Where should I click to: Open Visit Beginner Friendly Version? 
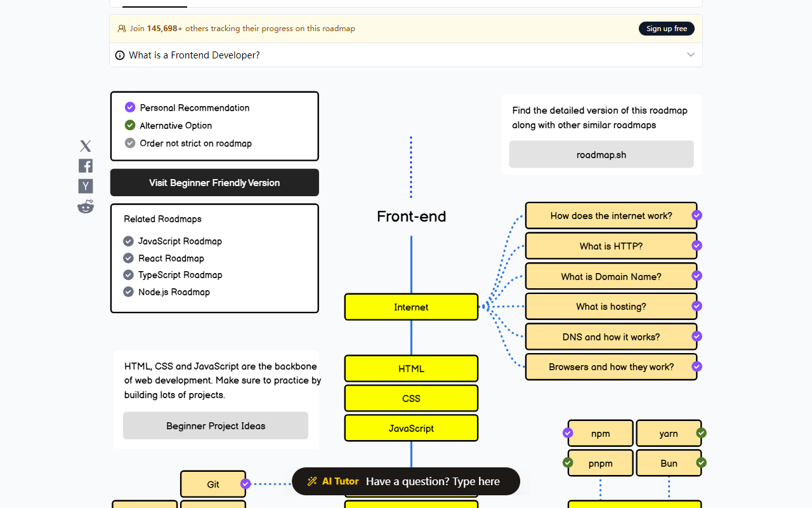point(214,183)
